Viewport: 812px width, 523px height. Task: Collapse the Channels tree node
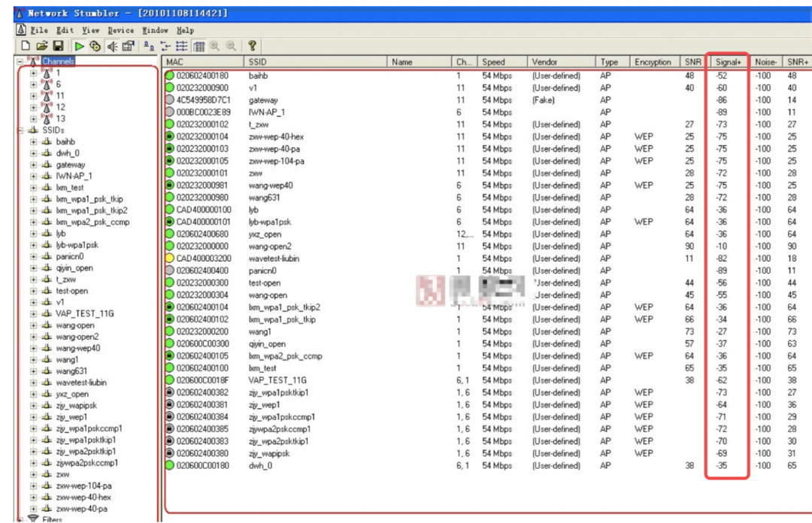[20, 61]
